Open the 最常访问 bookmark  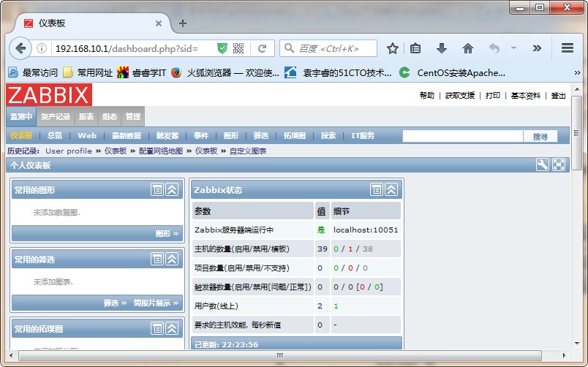pos(33,72)
